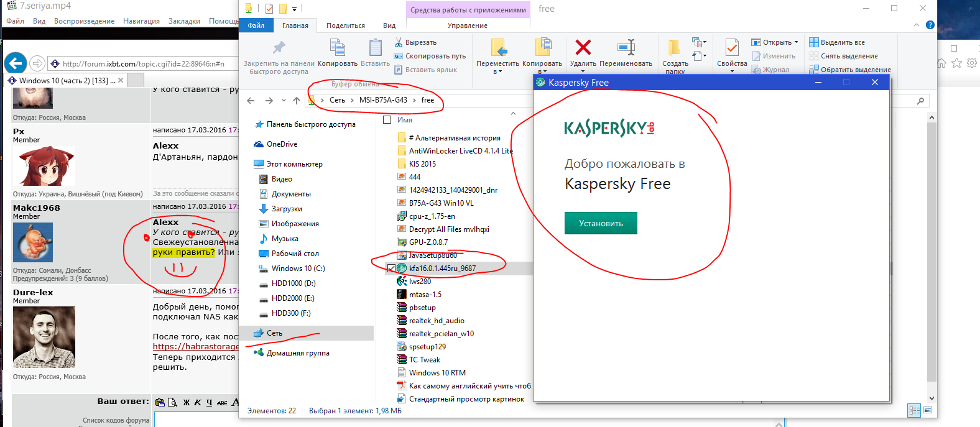Viewport: 980px width, 427px height.
Task: Open recent locations dropdown in navigation bar
Action: (284, 101)
